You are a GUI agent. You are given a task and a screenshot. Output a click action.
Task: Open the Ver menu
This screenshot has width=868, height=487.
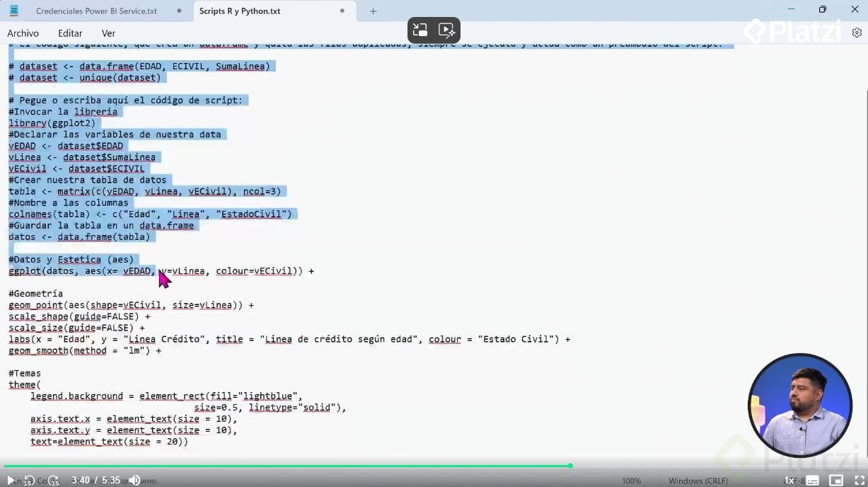point(108,33)
